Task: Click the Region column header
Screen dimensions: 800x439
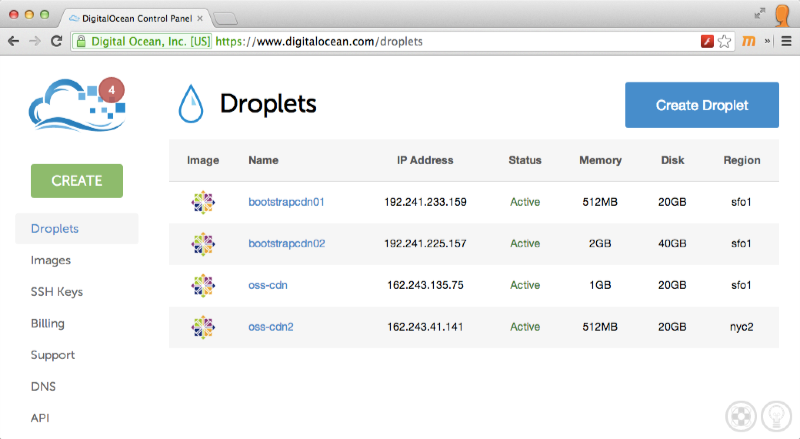Action: pos(742,160)
